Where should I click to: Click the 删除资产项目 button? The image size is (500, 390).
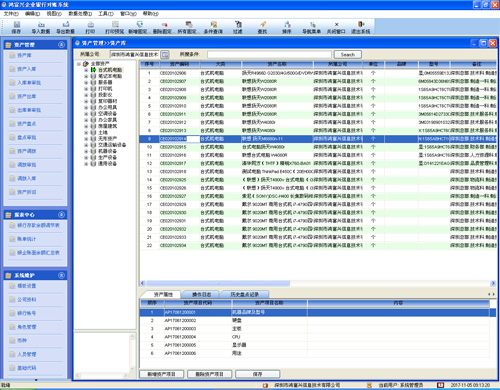click(x=210, y=374)
